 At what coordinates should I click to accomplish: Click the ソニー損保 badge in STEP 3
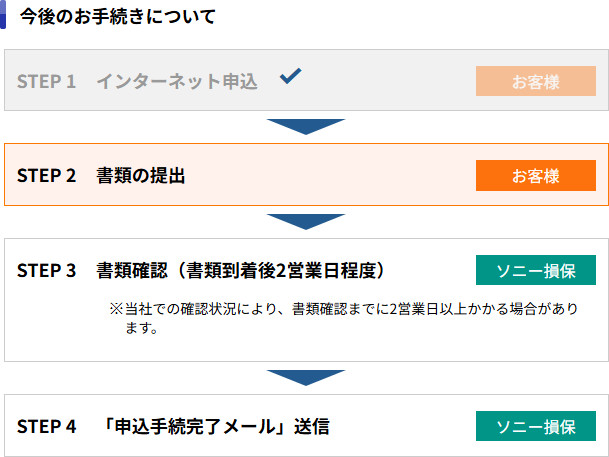tap(535, 271)
